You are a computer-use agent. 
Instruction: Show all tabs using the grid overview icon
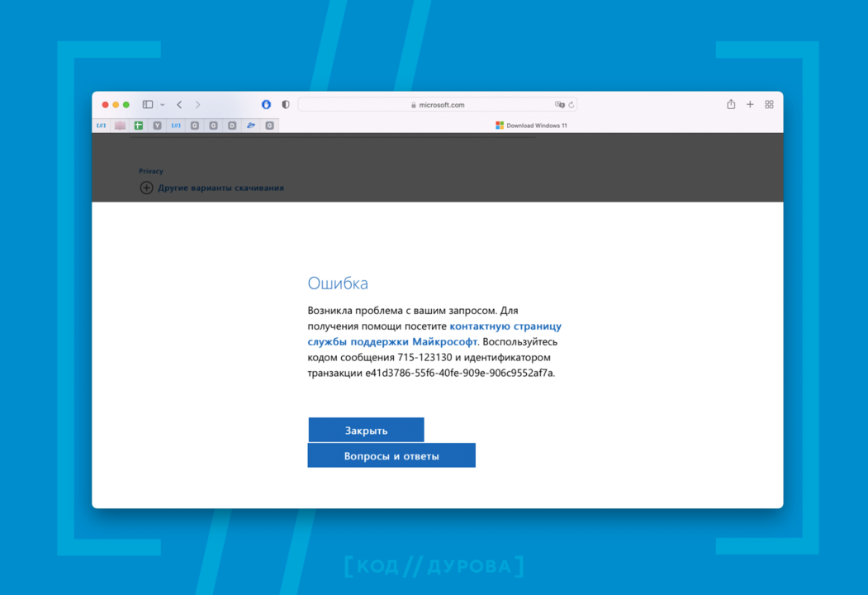pos(769,104)
